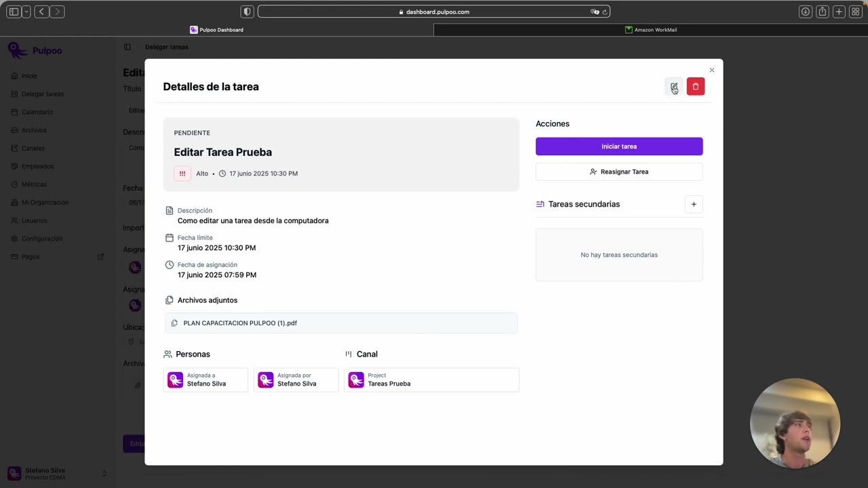Open Empleados in the sidebar
The width and height of the screenshot is (868, 488).
pos(37,166)
